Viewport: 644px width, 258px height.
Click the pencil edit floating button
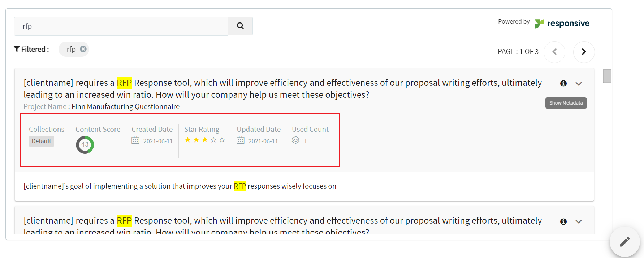pos(625,242)
